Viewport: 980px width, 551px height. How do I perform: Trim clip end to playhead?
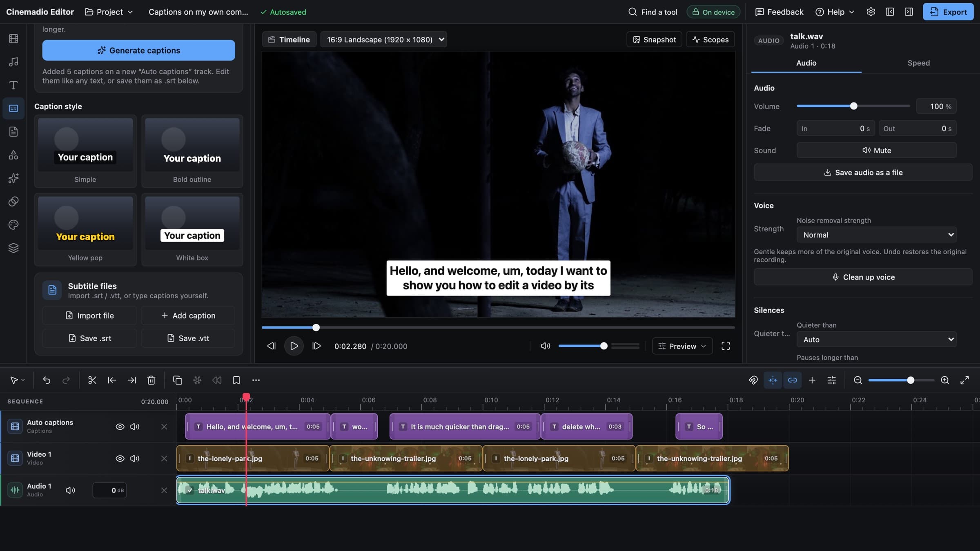131,380
